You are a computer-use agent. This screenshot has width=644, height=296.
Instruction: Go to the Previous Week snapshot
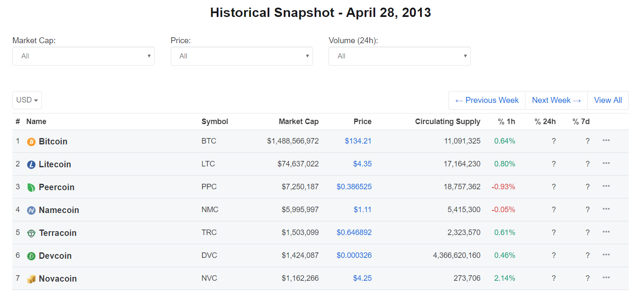coord(487,100)
